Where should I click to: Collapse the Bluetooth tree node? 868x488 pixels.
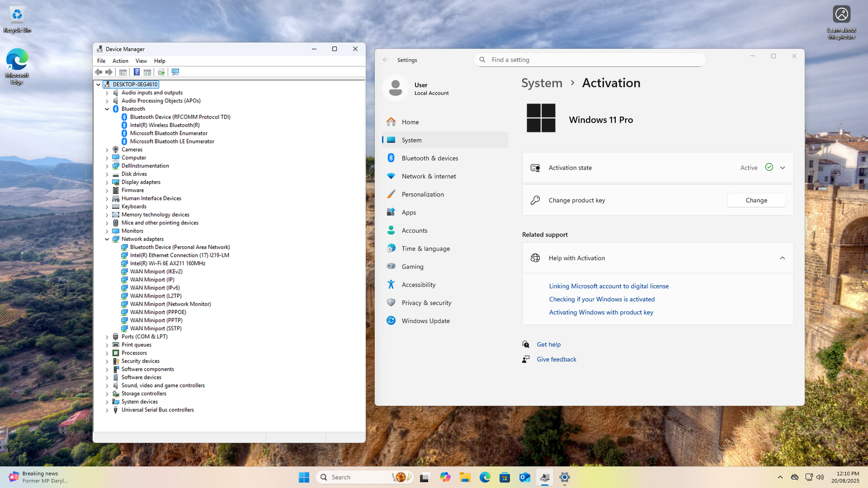coord(107,109)
